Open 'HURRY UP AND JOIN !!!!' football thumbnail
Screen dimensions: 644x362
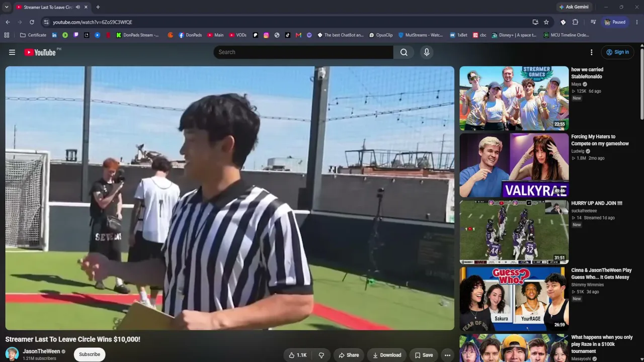pyautogui.click(x=514, y=232)
